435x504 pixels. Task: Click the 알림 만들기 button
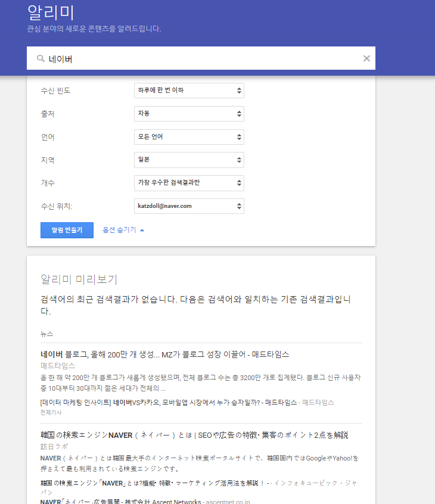pyautogui.click(x=67, y=230)
